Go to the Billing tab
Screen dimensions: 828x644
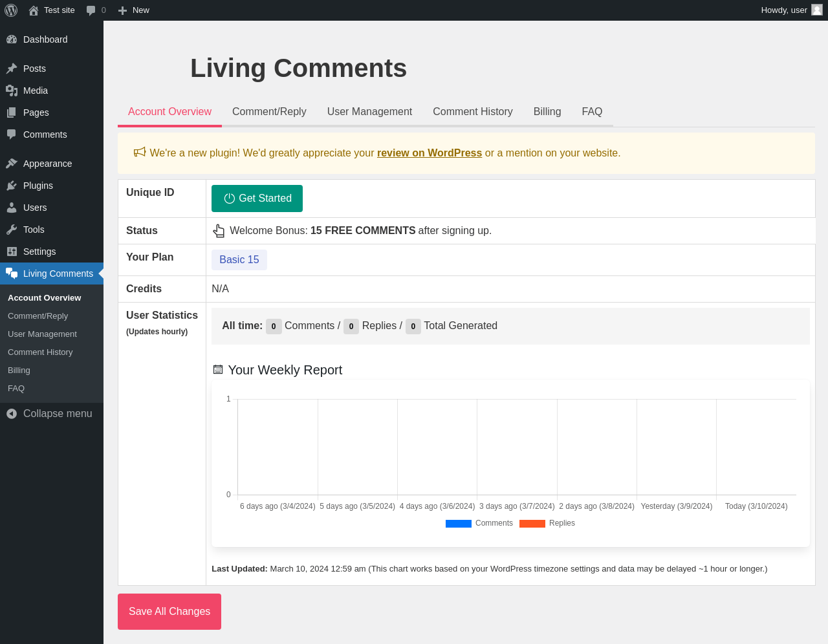point(547,112)
